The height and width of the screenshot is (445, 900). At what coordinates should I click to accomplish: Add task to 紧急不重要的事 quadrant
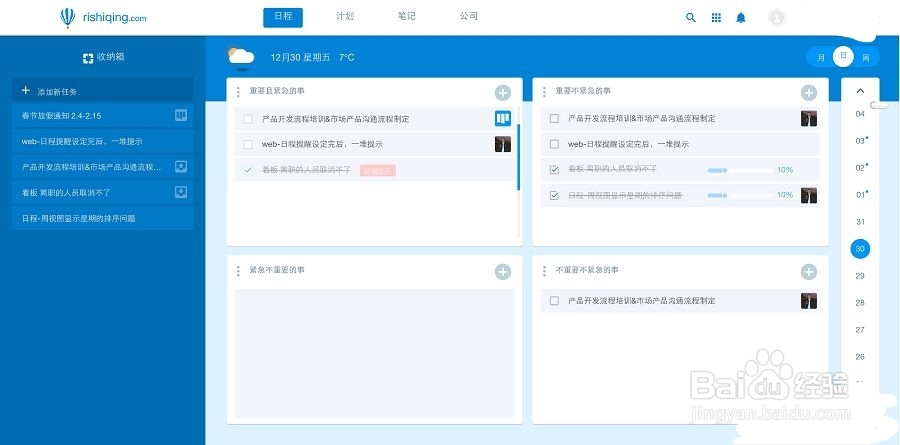(503, 272)
